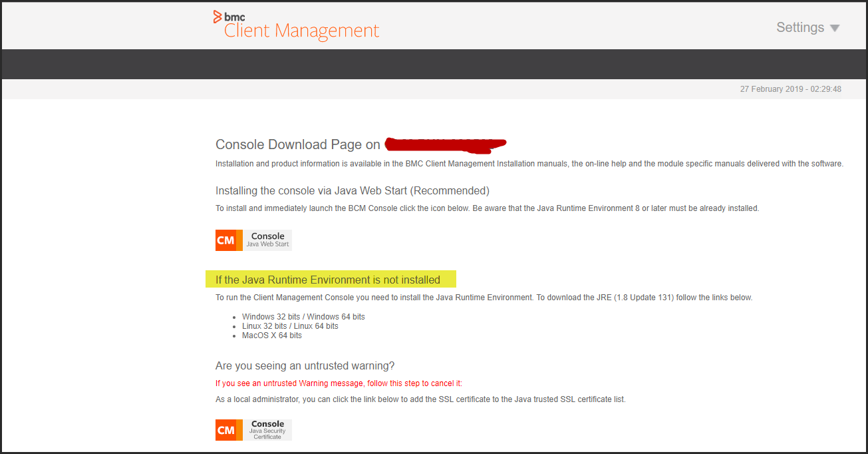Click the red untrusted Warning message text

click(x=339, y=383)
